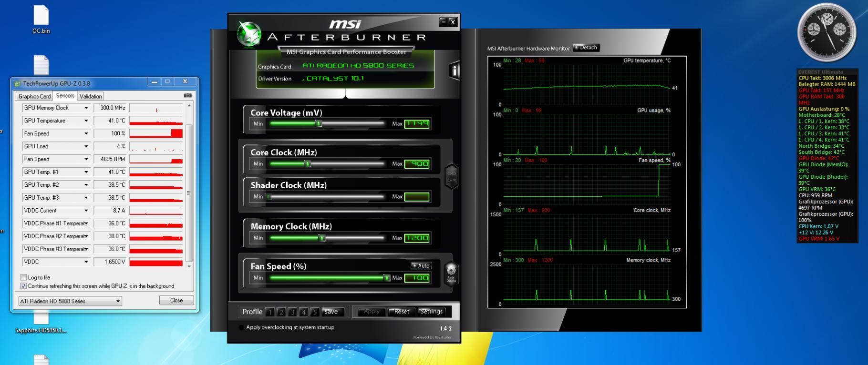Apply the overclock settings
Screen dimensions: 868x365
tap(371, 312)
